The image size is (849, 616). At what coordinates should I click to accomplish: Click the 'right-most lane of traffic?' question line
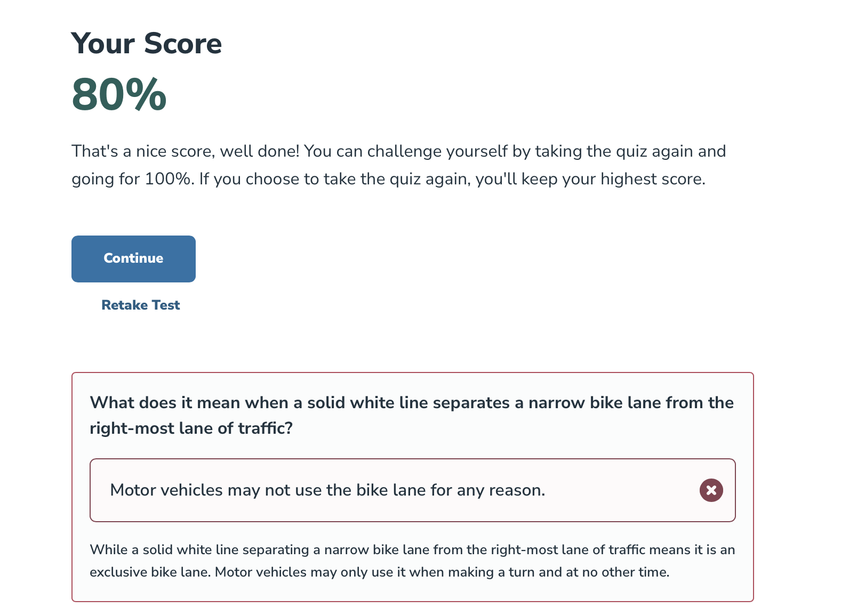[191, 428]
